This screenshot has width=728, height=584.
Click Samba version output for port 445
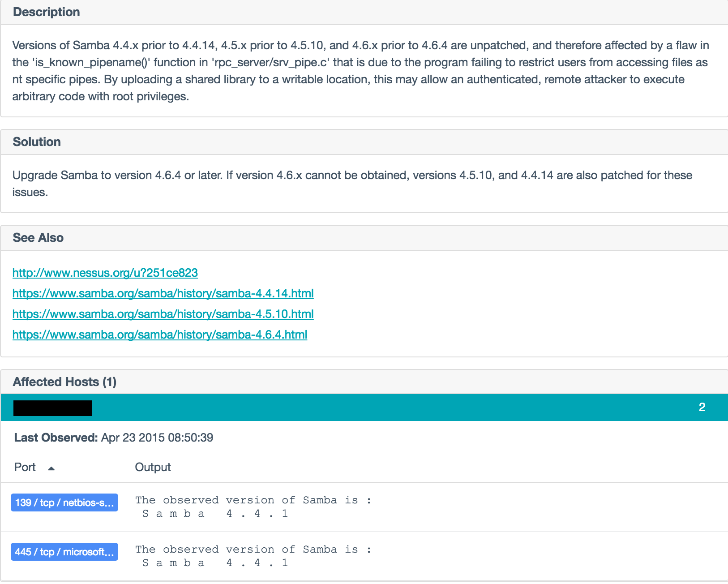(x=253, y=556)
